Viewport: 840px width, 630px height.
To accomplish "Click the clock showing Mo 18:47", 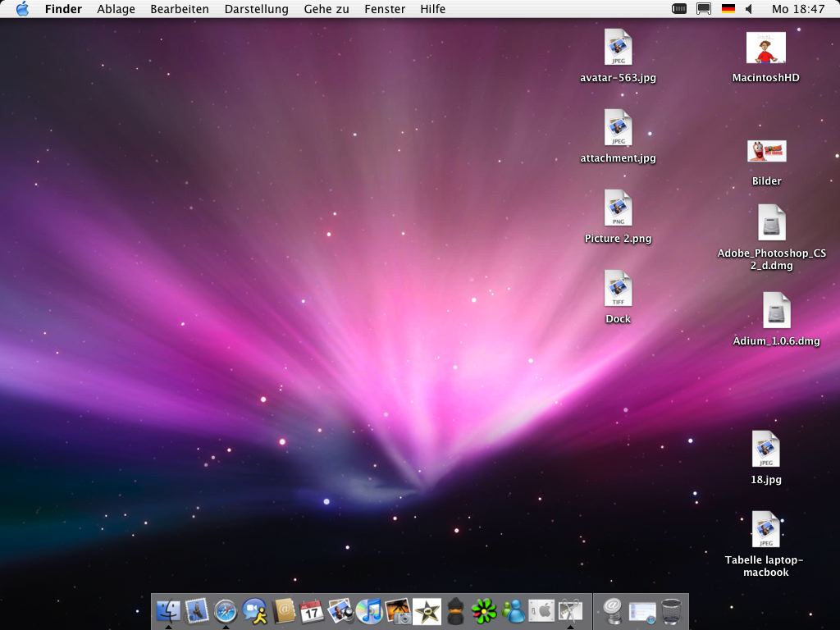I will [798, 9].
